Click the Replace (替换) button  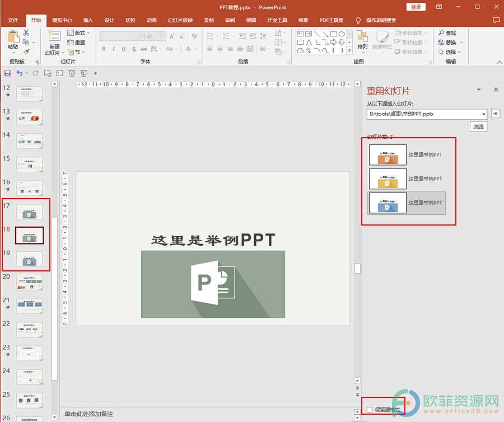click(x=450, y=43)
